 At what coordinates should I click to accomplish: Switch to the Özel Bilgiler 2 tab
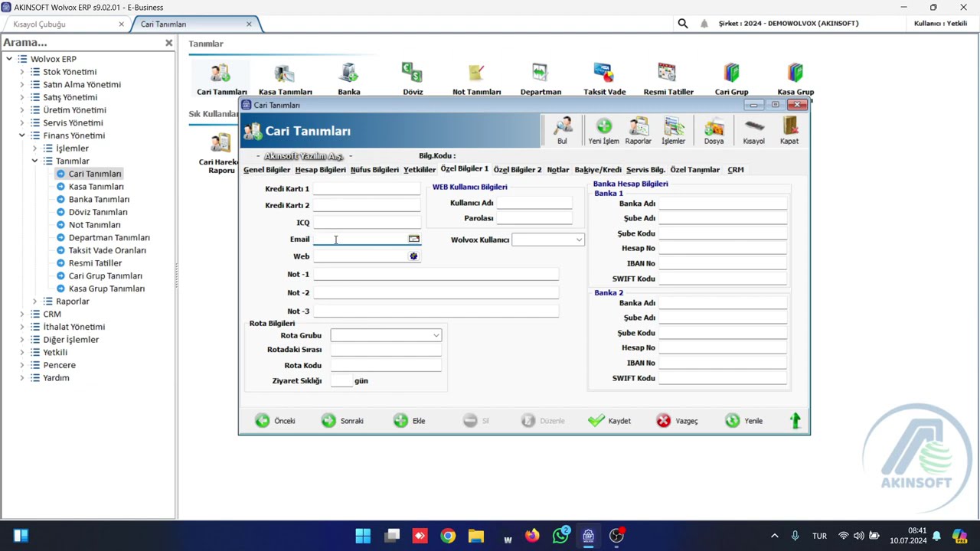coord(518,170)
